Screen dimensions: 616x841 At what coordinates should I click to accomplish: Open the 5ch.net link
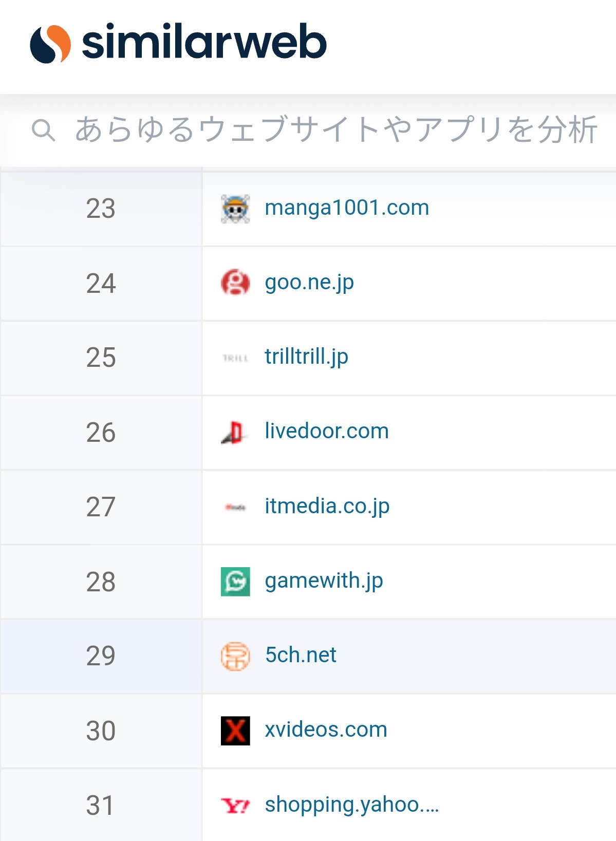tap(301, 655)
